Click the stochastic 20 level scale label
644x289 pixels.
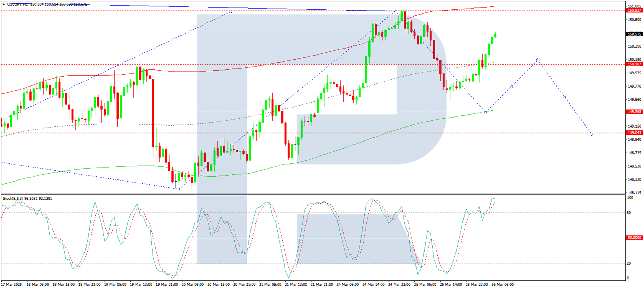click(x=629, y=263)
